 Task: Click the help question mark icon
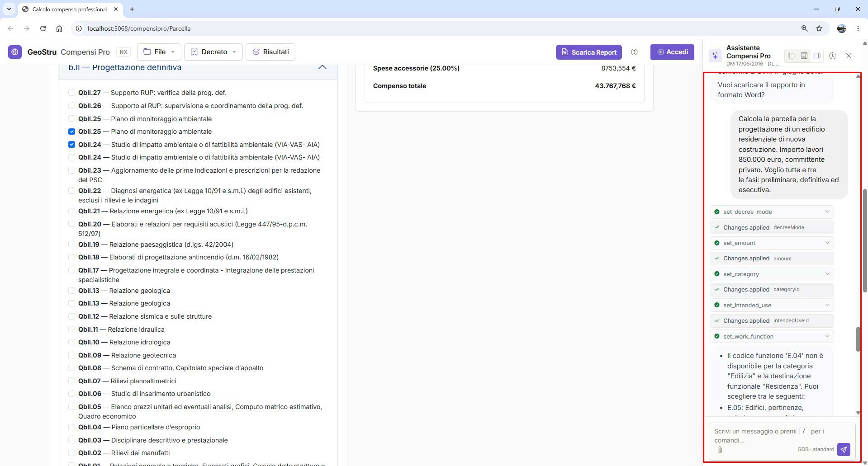[634, 52]
